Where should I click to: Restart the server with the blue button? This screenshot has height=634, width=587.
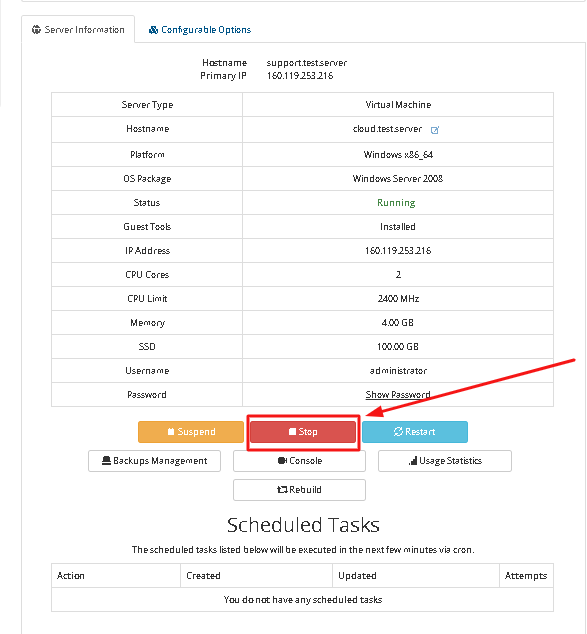coord(415,431)
